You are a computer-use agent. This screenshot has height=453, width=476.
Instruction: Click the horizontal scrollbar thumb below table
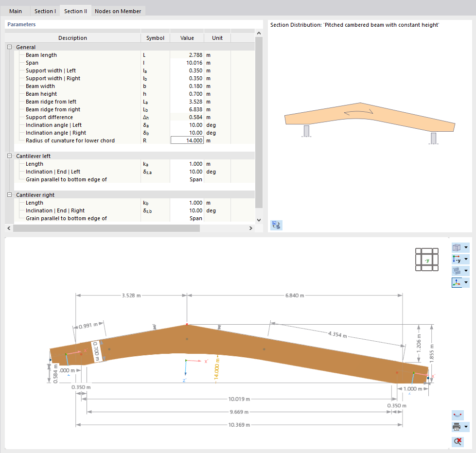tap(106, 228)
